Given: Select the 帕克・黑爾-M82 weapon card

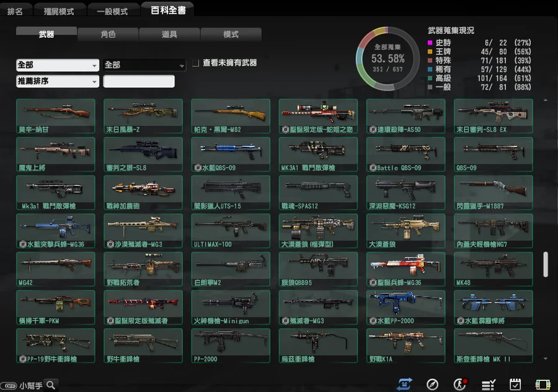Looking at the screenshot, I should (231, 116).
